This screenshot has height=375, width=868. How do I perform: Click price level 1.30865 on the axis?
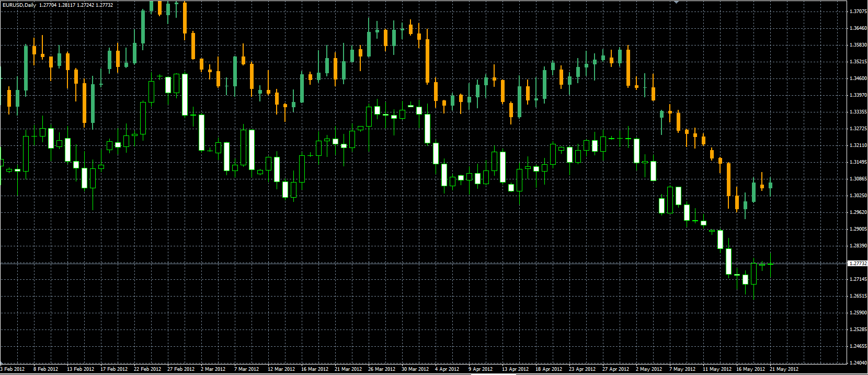click(859, 179)
